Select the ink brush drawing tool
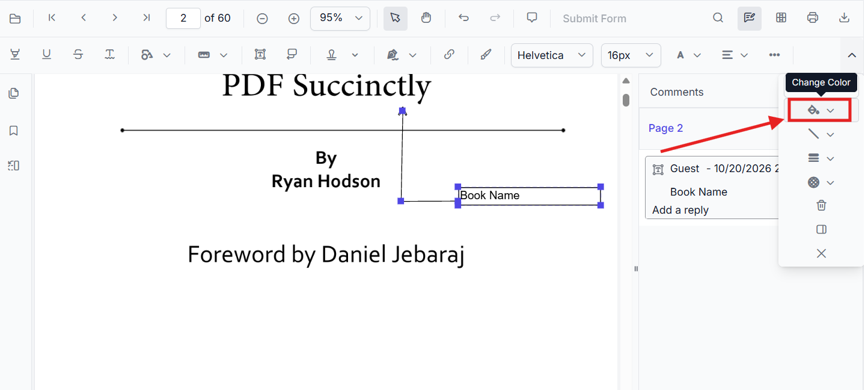Viewport: 868px width, 390px height. click(486, 55)
